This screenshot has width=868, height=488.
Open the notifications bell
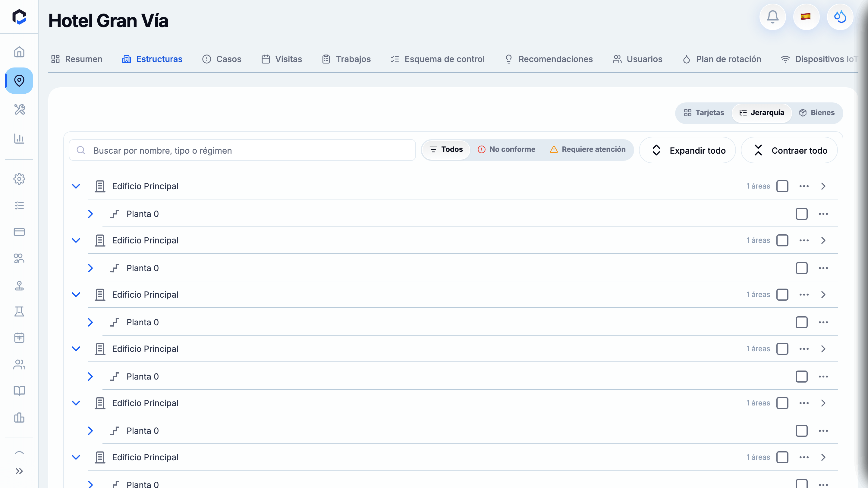[772, 17]
